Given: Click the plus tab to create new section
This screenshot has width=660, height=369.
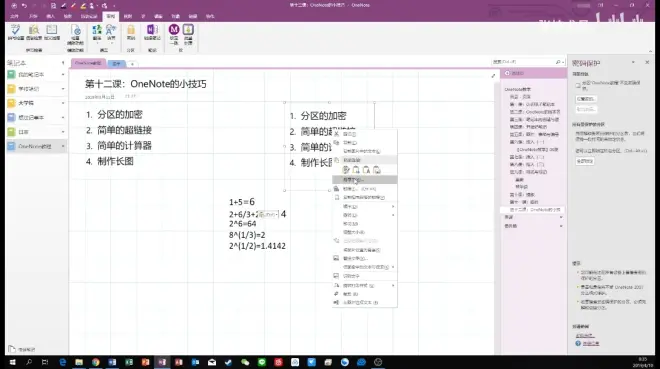Looking at the screenshot, I should 132,64.
